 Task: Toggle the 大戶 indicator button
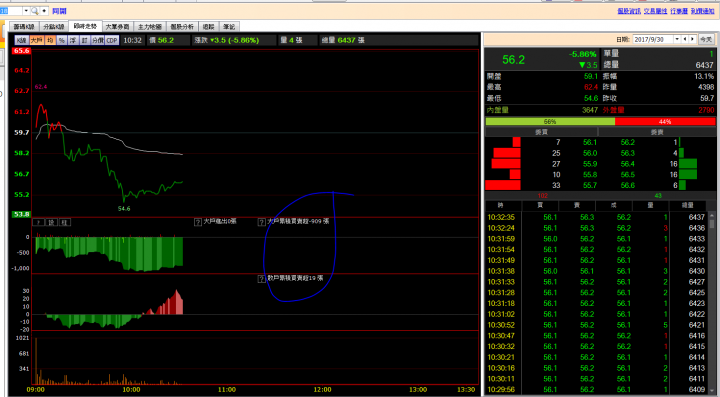(36, 40)
